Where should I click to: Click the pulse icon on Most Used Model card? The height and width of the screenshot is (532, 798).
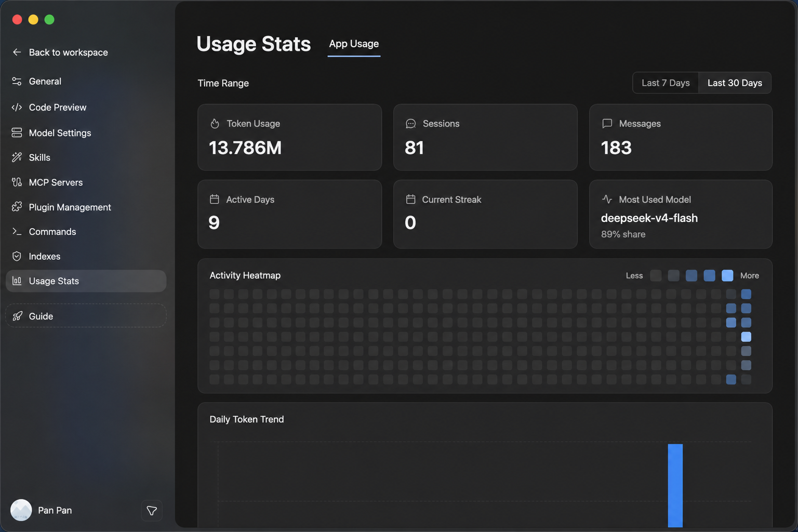(607, 199)
